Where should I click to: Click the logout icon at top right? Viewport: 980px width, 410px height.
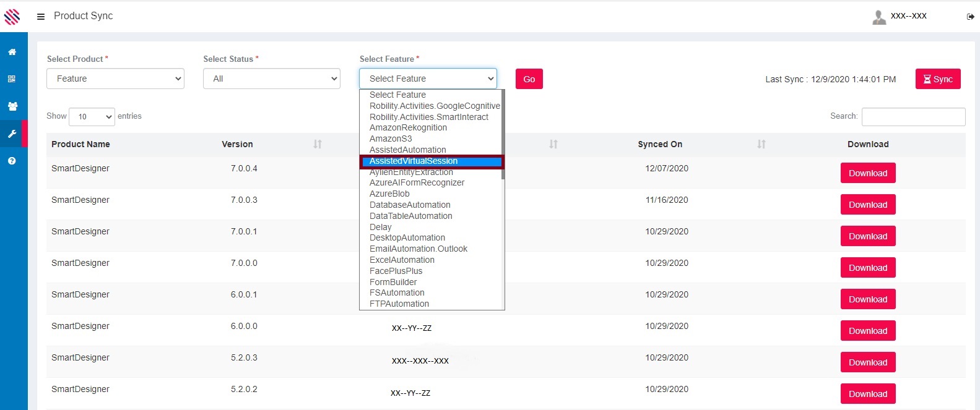(x=970, y=17)
